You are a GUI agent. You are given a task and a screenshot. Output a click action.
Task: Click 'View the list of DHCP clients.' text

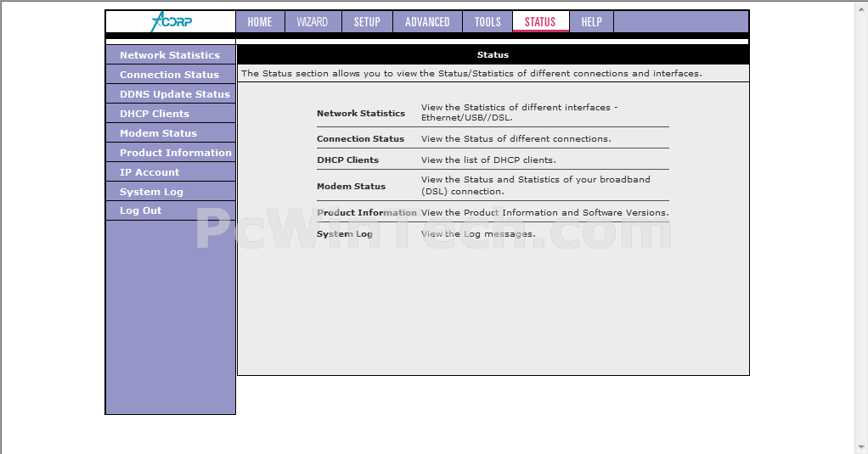click(x=488, y=160)
